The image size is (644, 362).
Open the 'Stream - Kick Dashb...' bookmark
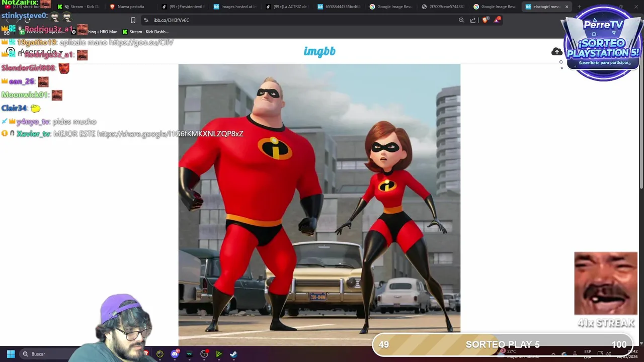[x=145, y=32]
